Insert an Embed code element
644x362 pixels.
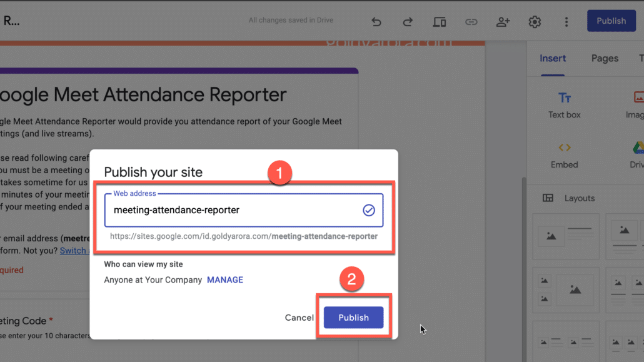tap(565, 155)
